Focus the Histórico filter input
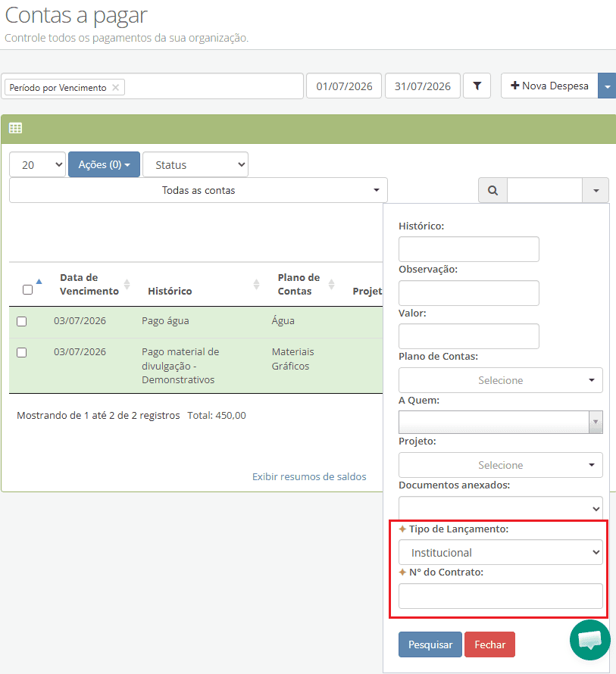This screenshot has height=674, width=616. pos(469,249)
